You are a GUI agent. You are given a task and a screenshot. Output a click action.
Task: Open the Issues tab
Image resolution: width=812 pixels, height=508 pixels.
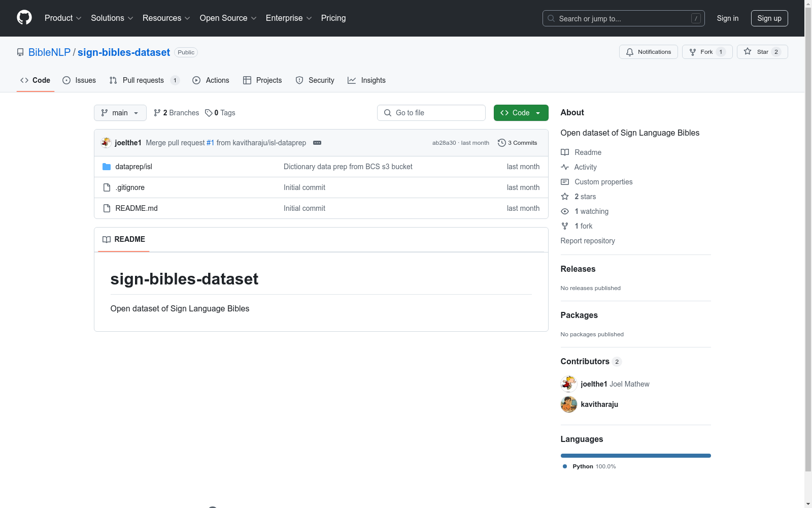point(79,80)
